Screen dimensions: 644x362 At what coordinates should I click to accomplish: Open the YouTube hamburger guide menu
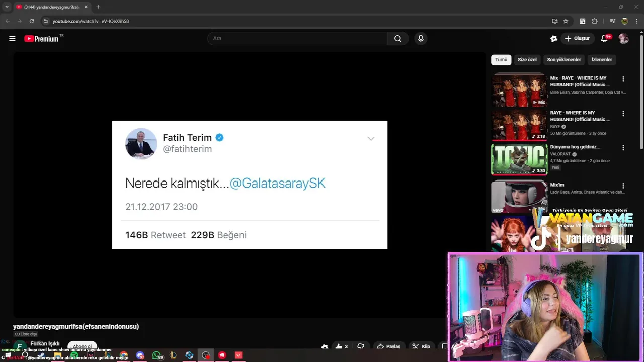[x=12, y=38]
